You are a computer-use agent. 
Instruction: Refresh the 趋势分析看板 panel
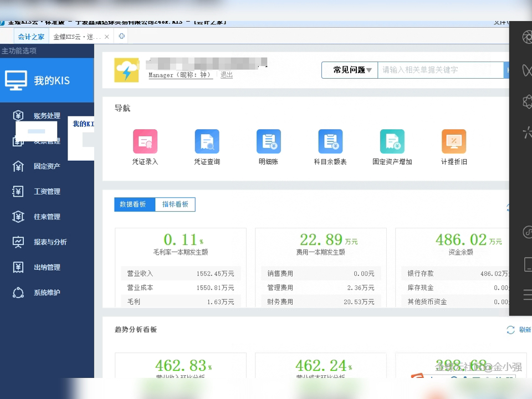510,330
